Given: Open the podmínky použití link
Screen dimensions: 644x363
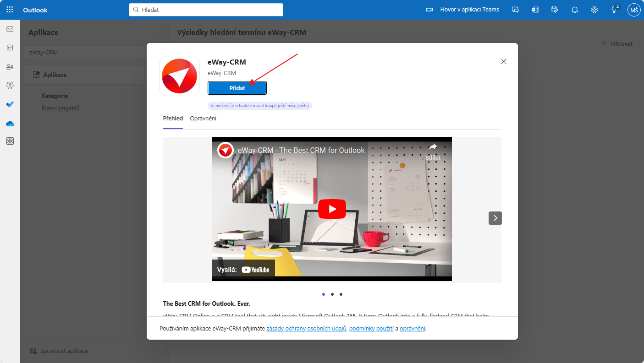Looking at the screenshot, I should (371, 328).
